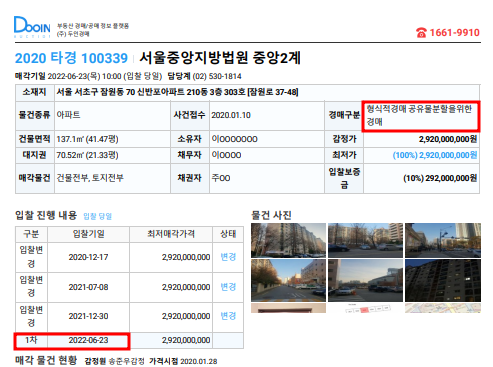Click the 입찰보증금 (10%) 292,000,000원 value
This screenshot has width=493, height=367.
[440, 178]
